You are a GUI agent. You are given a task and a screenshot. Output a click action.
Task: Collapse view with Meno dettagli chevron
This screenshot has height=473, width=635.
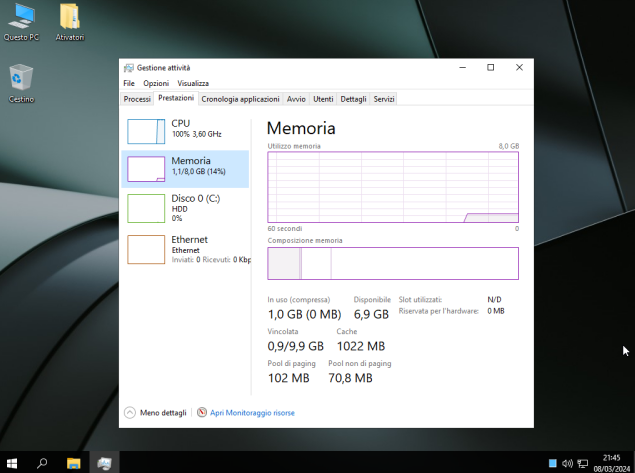(130, 413)
